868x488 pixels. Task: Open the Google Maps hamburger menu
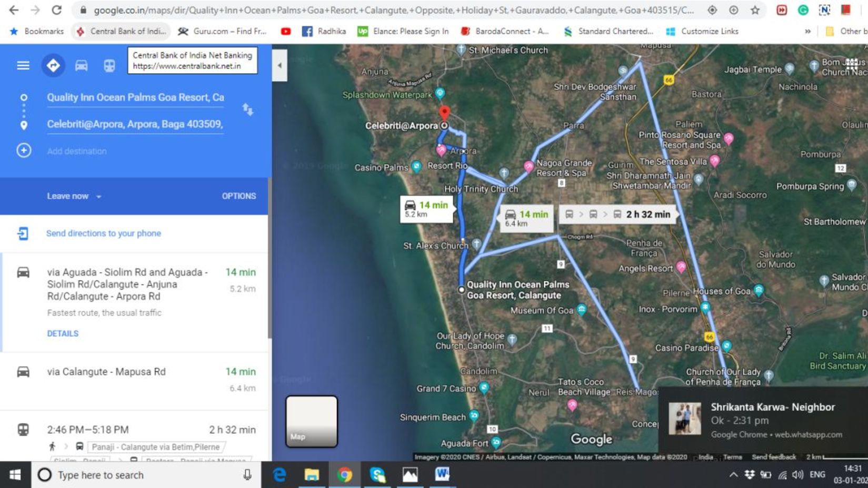(23, 65)
